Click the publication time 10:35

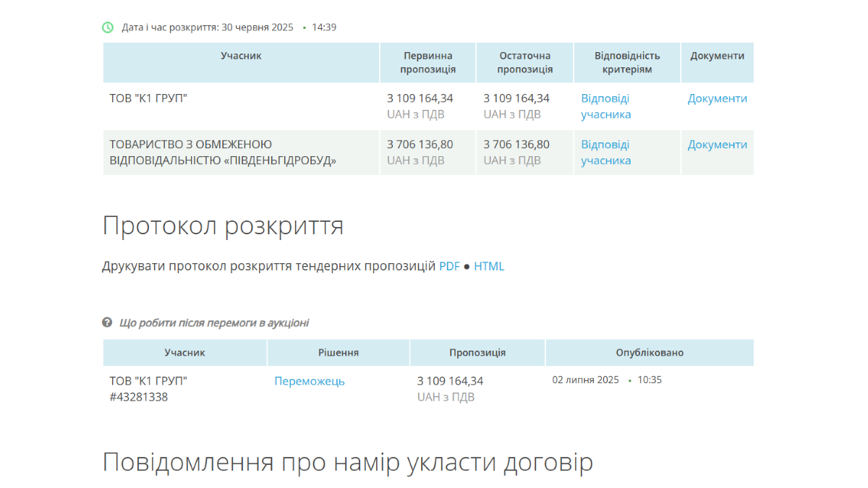pyautogui.click(x=650, y=380)
